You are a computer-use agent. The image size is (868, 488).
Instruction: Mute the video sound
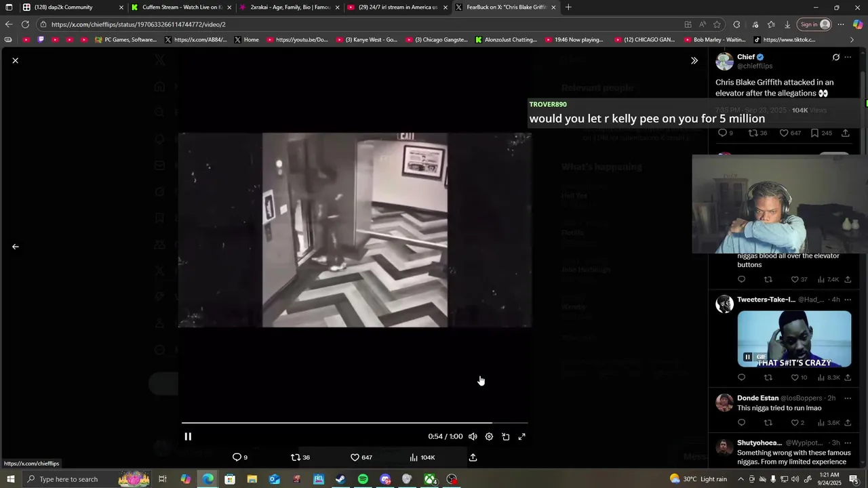(473, 436)
